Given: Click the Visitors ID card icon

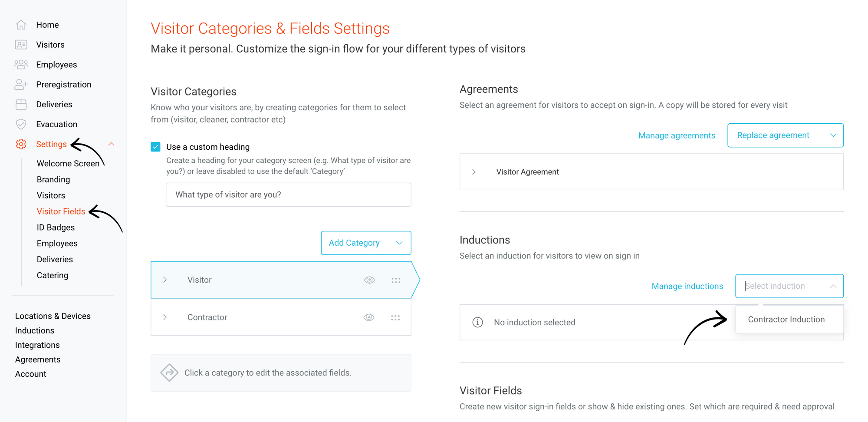Looking at the screenshot, I should tap(21, 45).
